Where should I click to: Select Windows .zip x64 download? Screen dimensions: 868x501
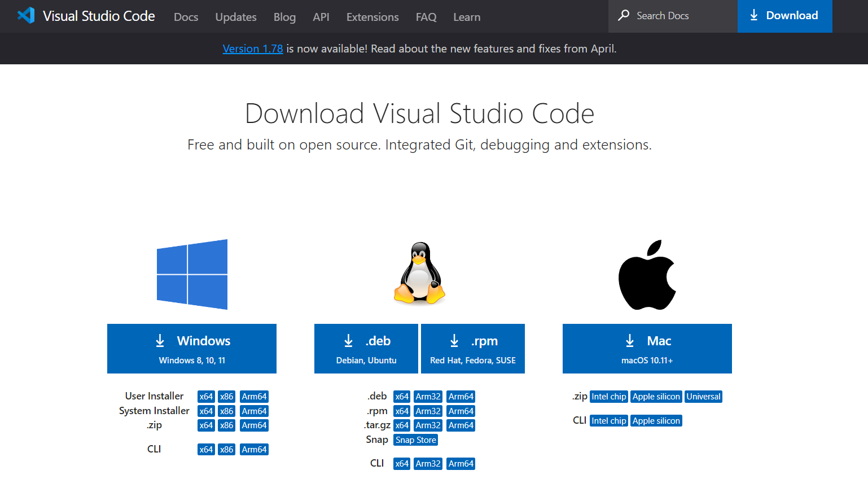click(206, 425)
